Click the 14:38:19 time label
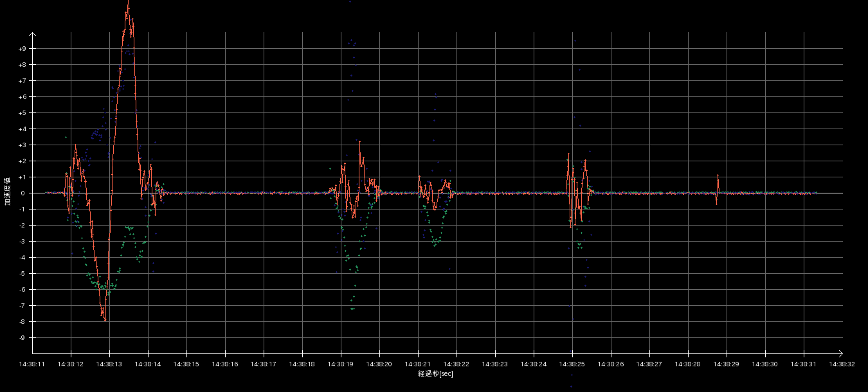The height and width of the screenshot is (392, 868). 341,364
